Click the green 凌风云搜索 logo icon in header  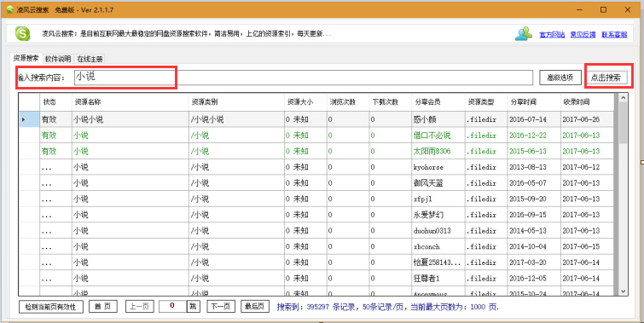(x=22, y=33)
